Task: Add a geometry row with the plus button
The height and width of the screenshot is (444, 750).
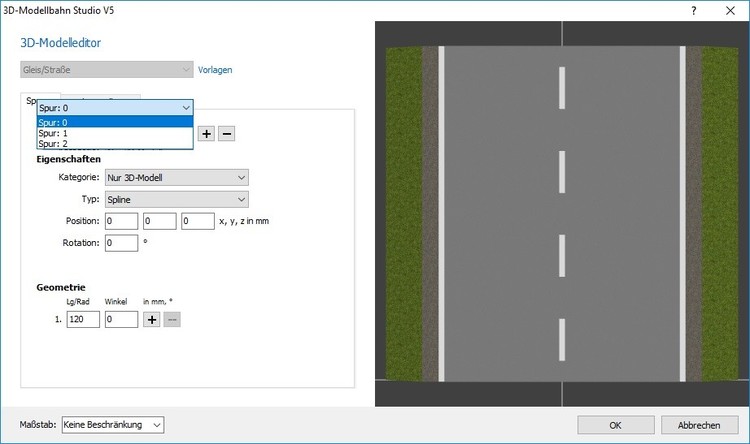Action: point(152,320)
